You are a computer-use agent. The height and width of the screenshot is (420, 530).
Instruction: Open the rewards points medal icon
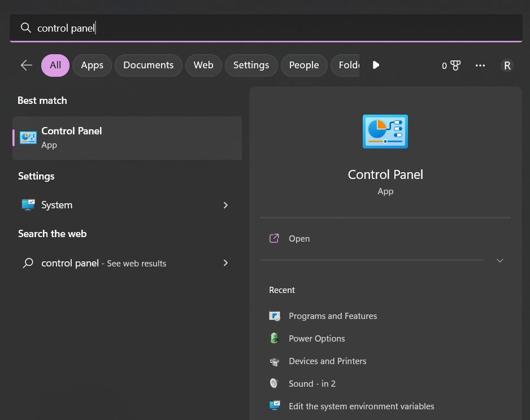click(455, 65)
